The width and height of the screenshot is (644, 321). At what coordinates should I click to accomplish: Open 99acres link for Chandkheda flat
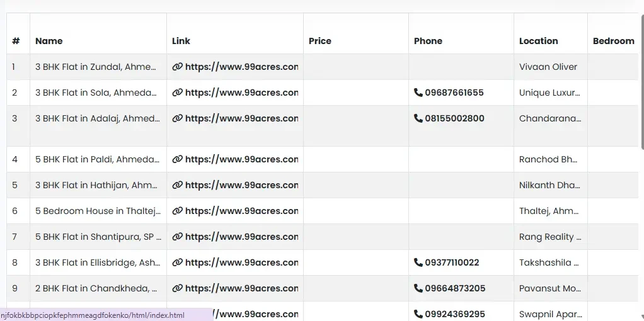tap(241, 288)
